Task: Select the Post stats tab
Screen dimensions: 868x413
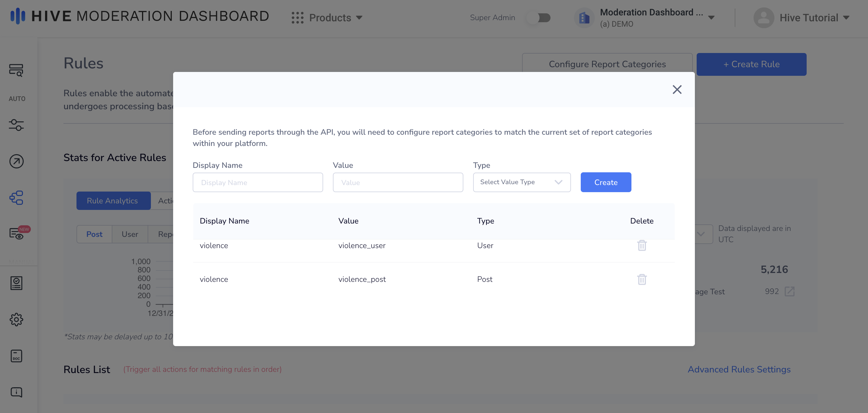Action: click(94, 234)
